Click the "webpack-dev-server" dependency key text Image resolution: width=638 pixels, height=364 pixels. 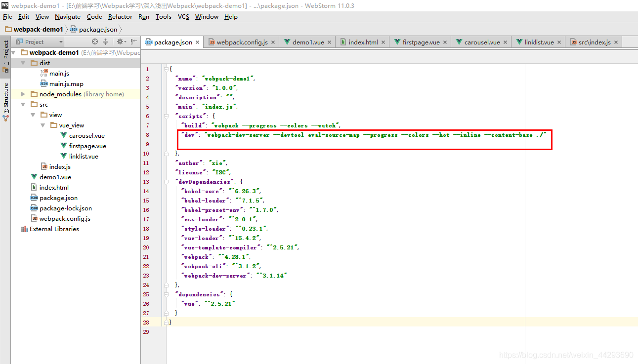point(215,276)
